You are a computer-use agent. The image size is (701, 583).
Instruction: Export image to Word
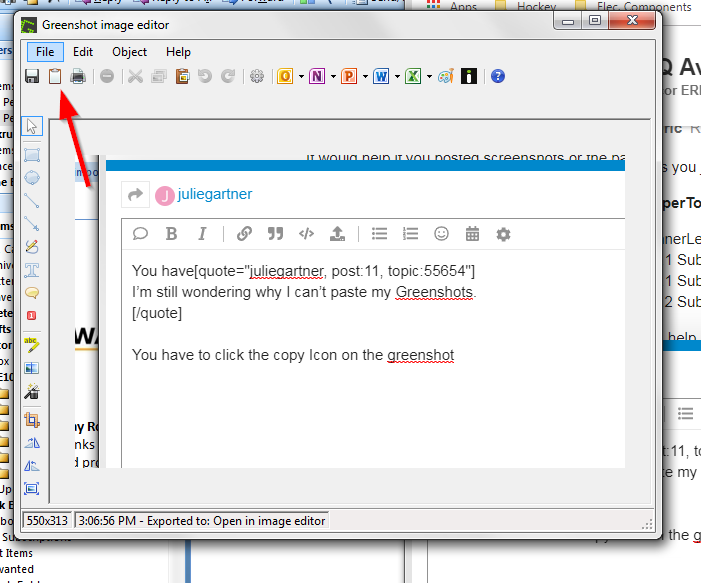pos(381,76)
